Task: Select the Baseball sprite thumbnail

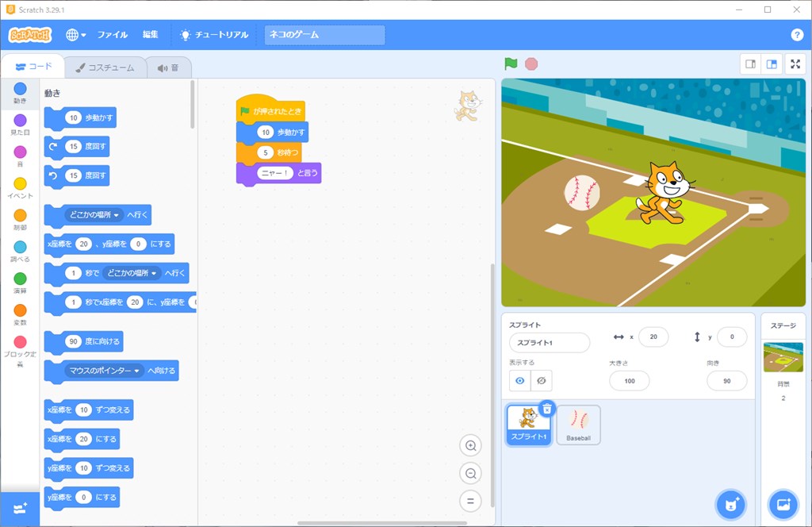Action: click(x=578, y=425)
